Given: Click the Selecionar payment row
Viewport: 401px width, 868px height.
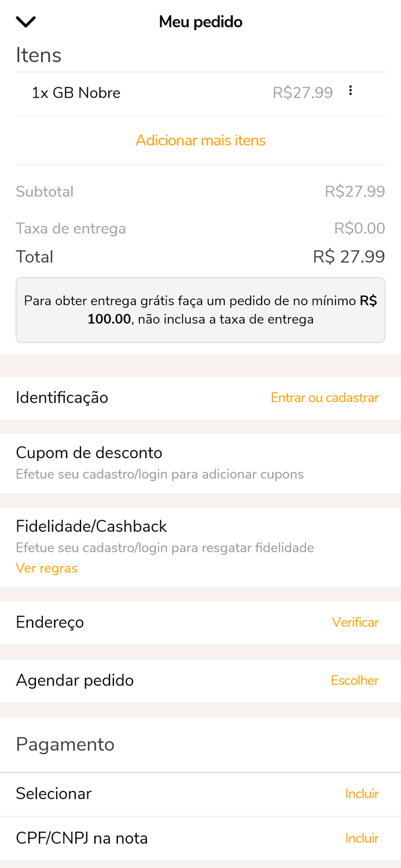Looking at the screenshot, I should (x=53, y=793).
